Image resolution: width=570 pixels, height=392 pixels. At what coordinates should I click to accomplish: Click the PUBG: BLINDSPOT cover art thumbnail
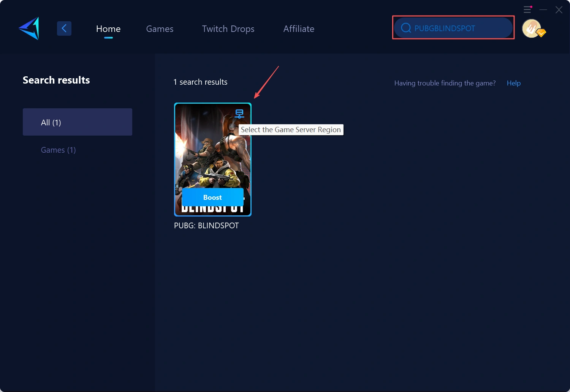(x=212, y=152)
